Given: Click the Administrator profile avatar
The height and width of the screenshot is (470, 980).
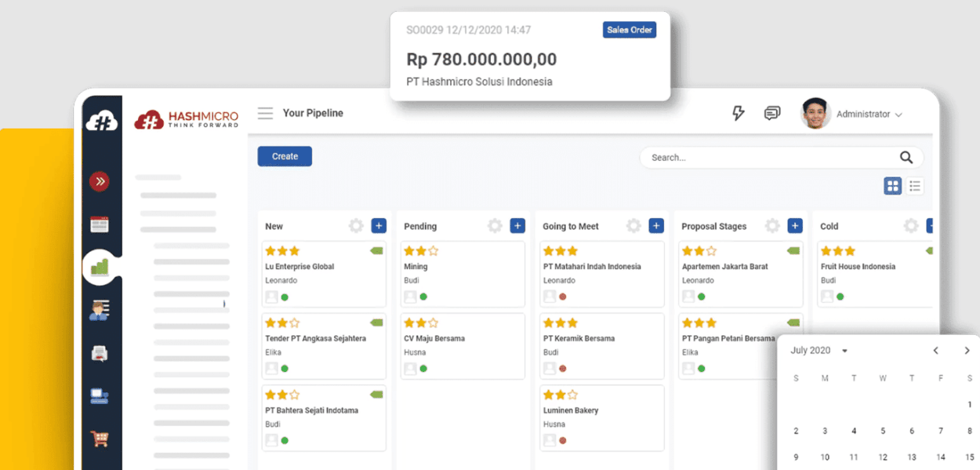Looking at the screenshot, I should coord(815,114).
